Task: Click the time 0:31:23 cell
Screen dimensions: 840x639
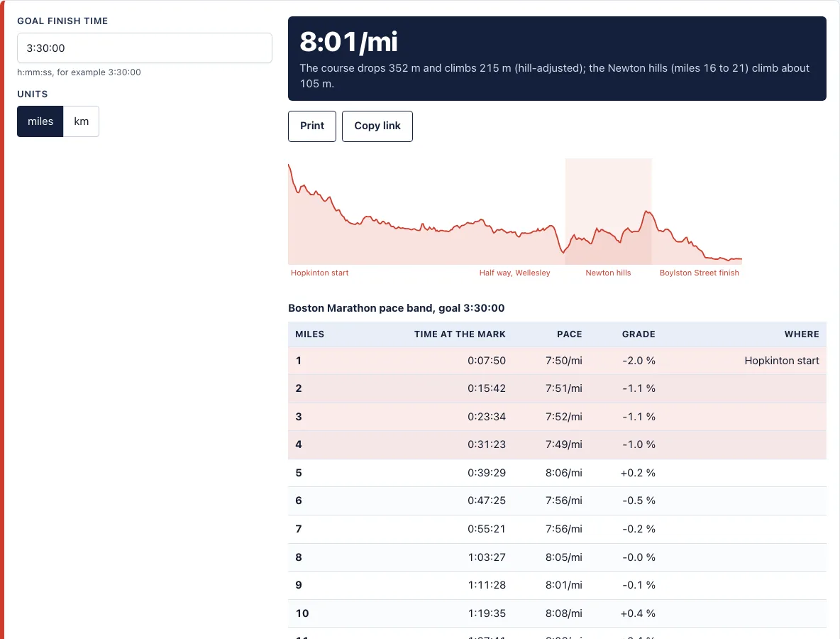Action: pyautogui.click(x=487, y=444)
